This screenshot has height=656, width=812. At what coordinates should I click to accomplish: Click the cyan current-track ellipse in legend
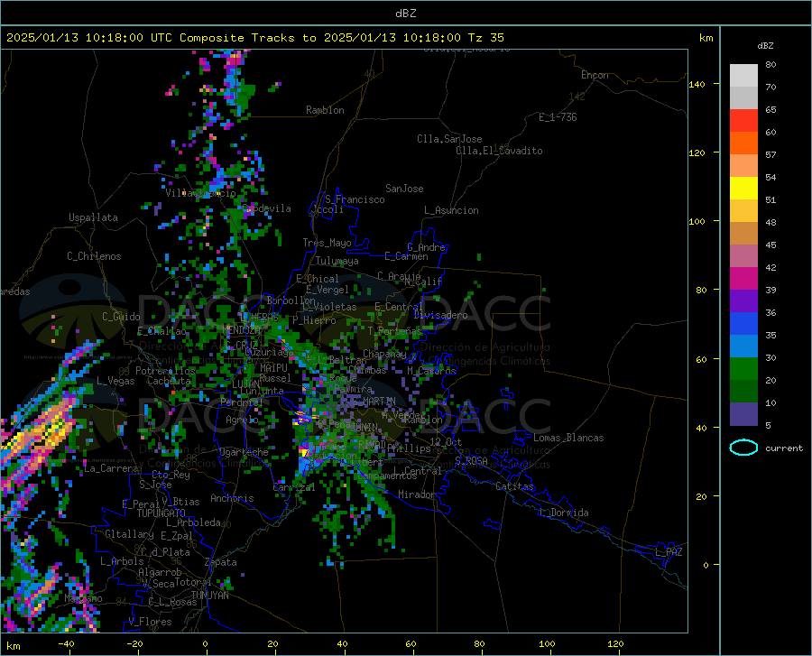click(743, 448)
